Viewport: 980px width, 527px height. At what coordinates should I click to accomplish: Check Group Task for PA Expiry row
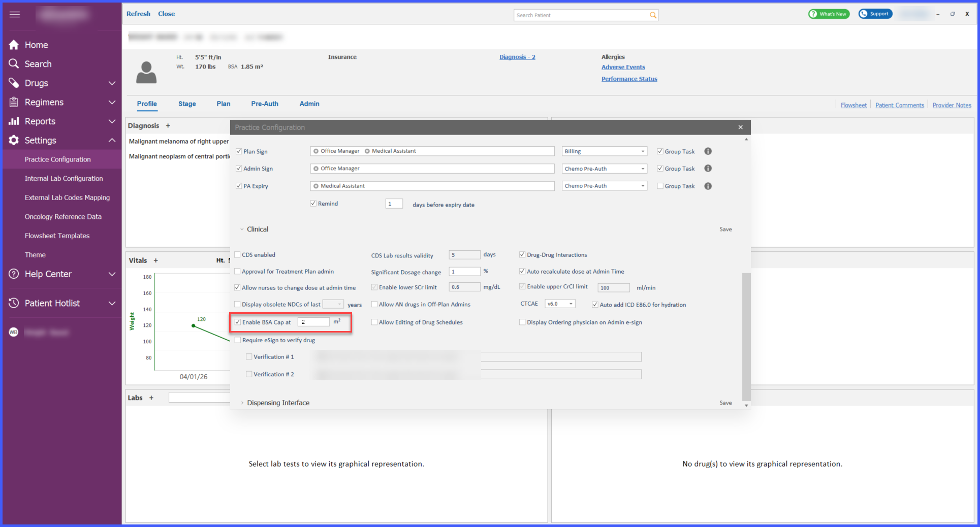[660, 186]
